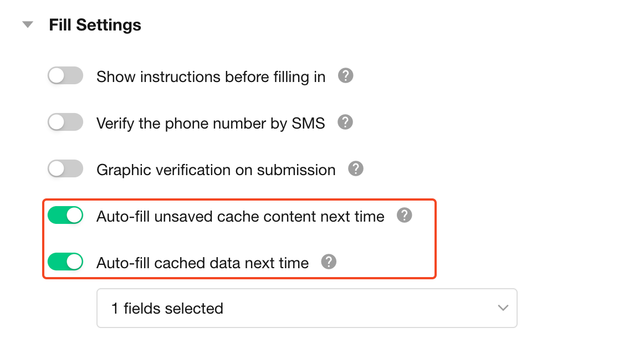The height and width of the screenshot is (348, 644).
Task: Click the chevron arrow of fields dropdown
Action: 503,308
